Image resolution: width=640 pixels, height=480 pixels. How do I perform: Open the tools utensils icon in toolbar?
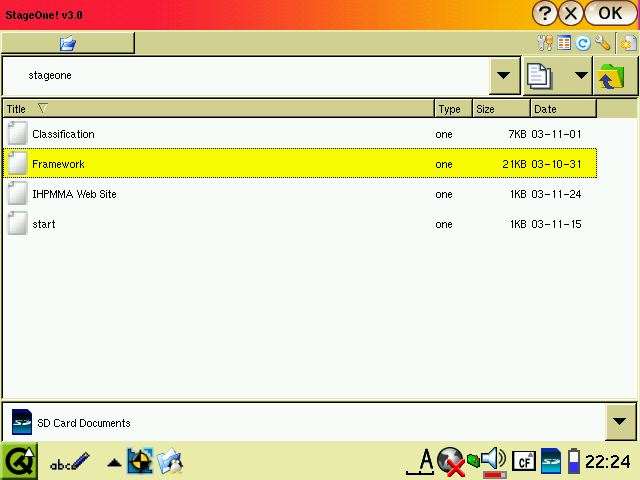click(x=545, y=43)
